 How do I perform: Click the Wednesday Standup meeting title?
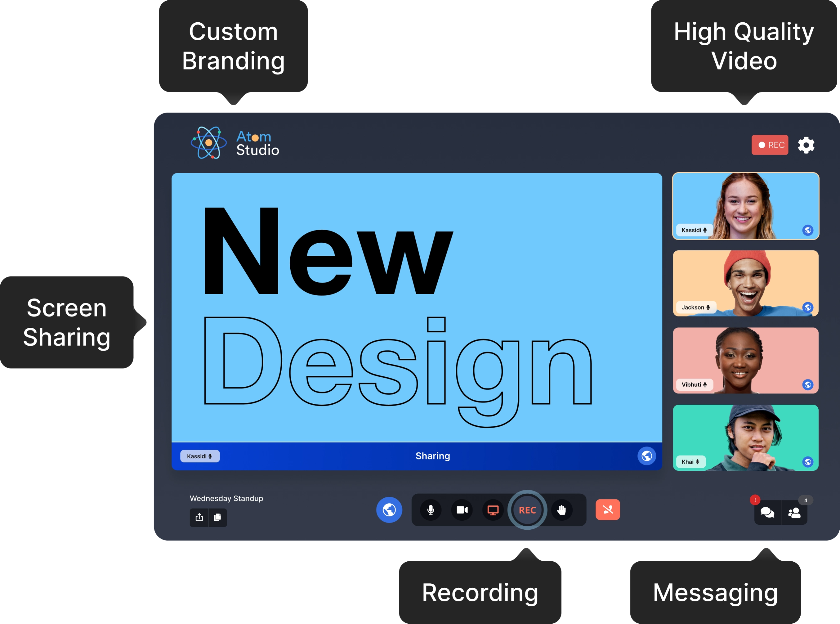coord(226,498)
